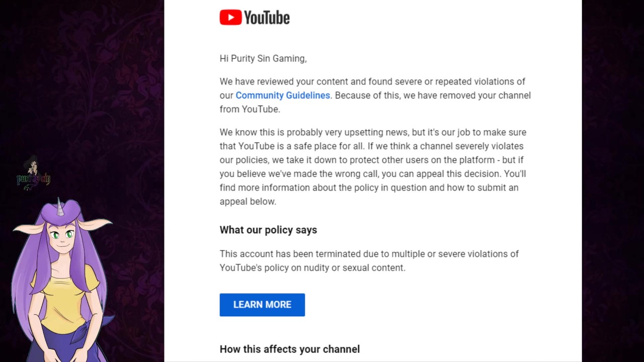
Task: Click the "We have reviewed your content" paragraph
Action: click(x=375, y=95)
